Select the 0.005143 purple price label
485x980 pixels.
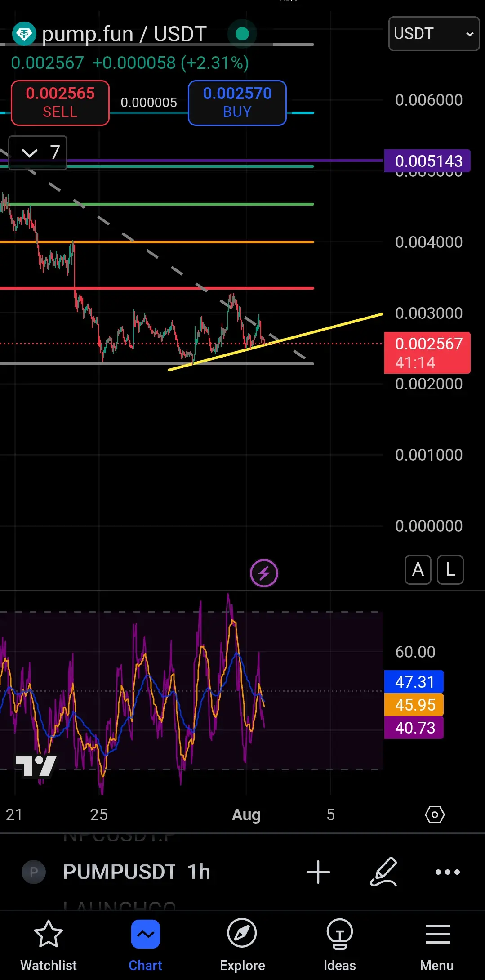427,161
